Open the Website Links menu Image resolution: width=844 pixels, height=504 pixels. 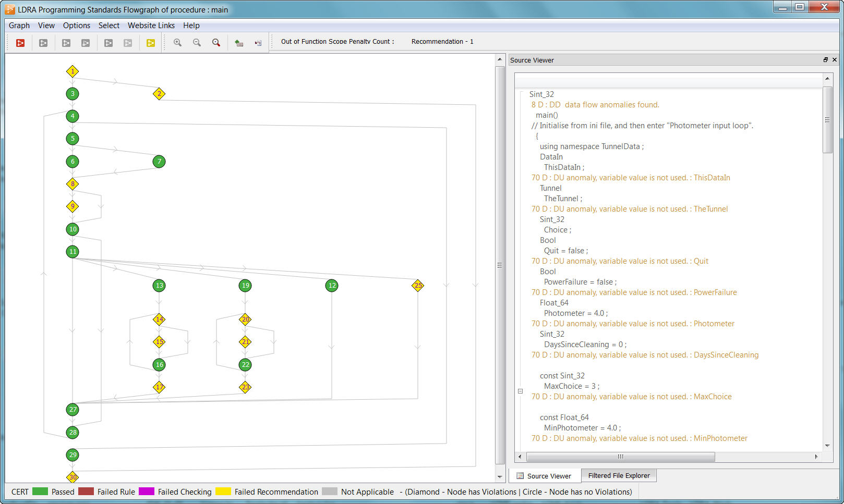point(151,26)
